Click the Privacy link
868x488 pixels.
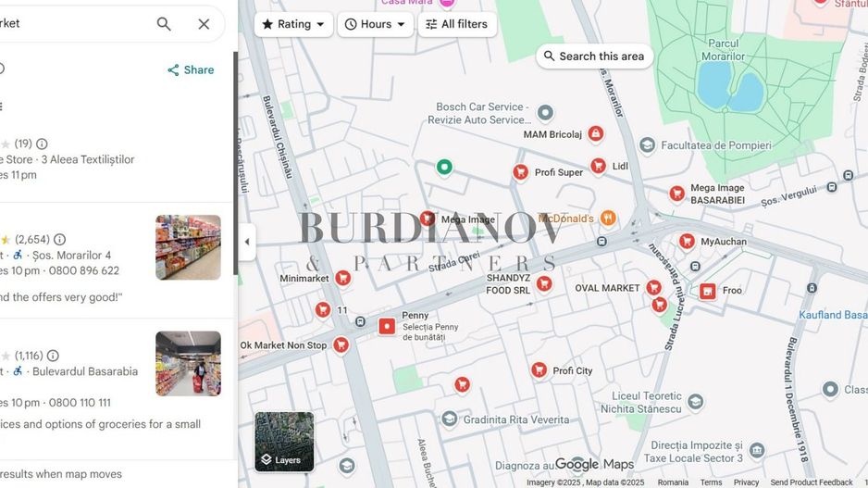coord(746,482)
